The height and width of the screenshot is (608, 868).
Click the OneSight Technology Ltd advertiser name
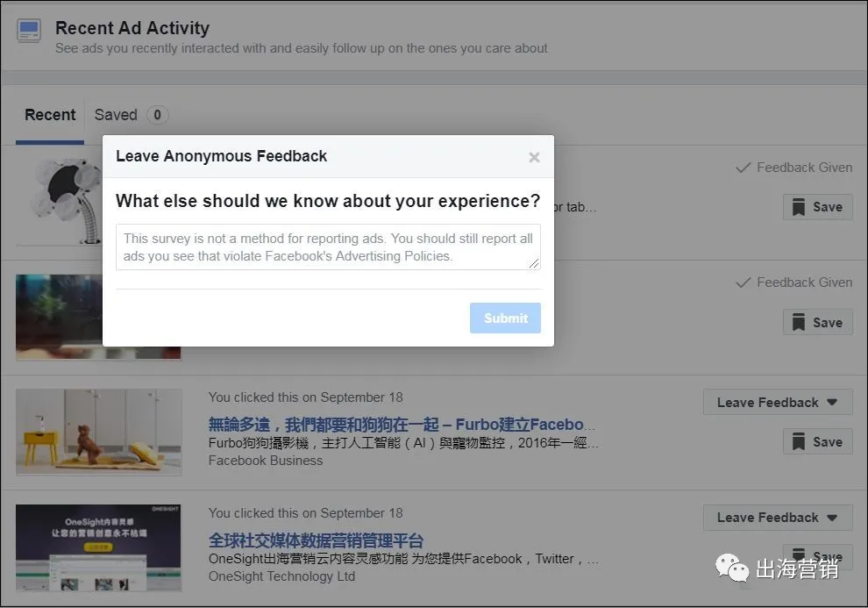pos(281,576)
